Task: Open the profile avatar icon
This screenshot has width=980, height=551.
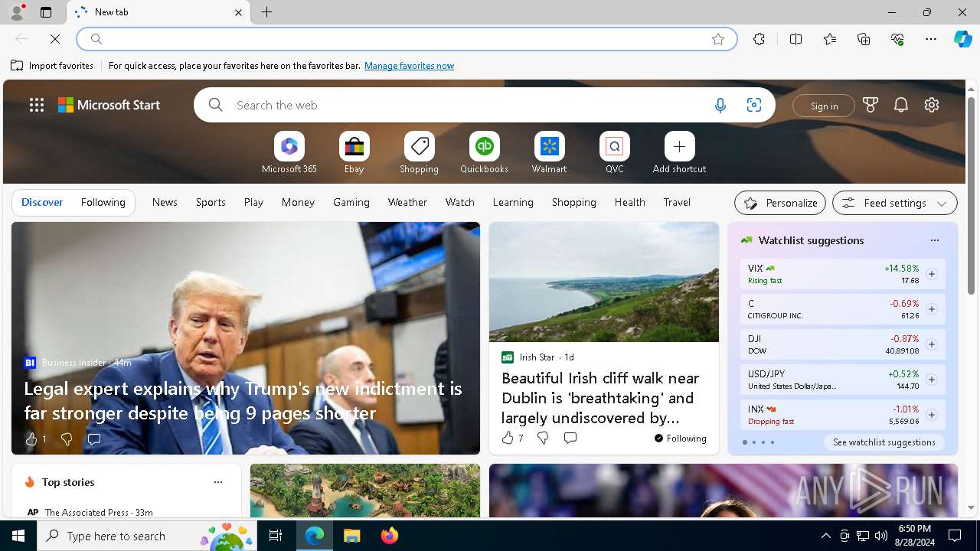Action: (x=17, y=12)
